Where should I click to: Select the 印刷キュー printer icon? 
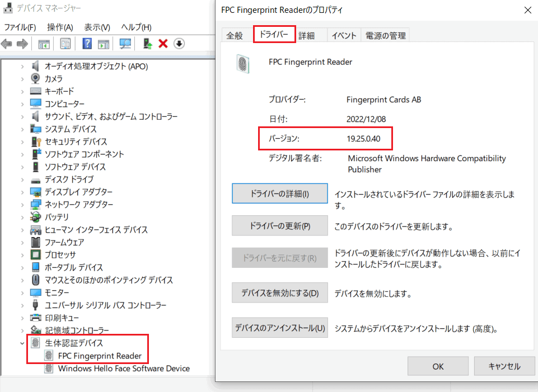tap(35, 318)
